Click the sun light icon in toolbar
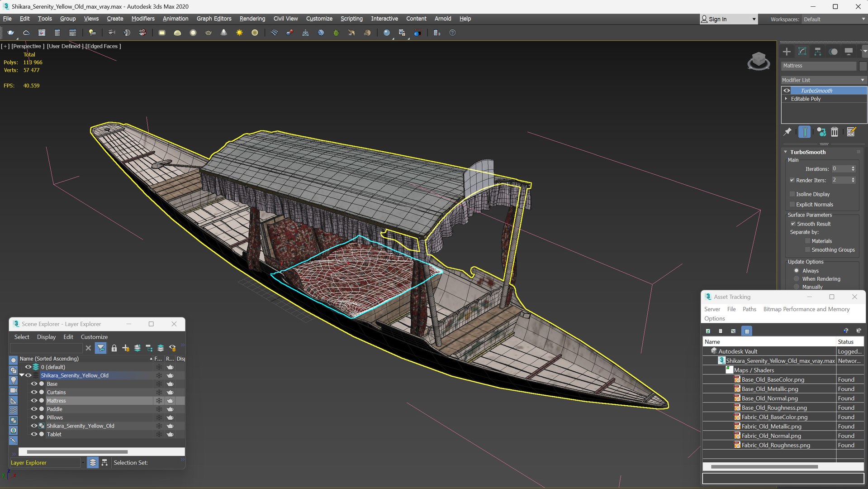This screenshot has height=489, width=868. point(239,33)
